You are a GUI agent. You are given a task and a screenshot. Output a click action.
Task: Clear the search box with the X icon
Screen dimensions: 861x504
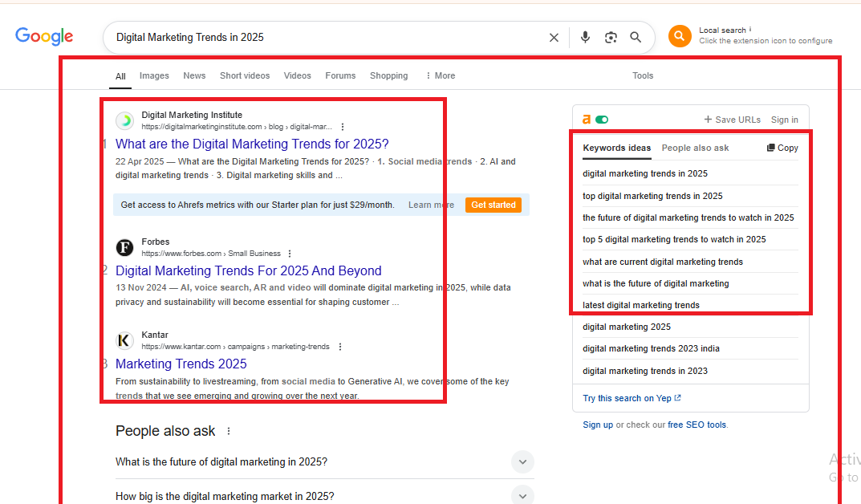point(554,38)
